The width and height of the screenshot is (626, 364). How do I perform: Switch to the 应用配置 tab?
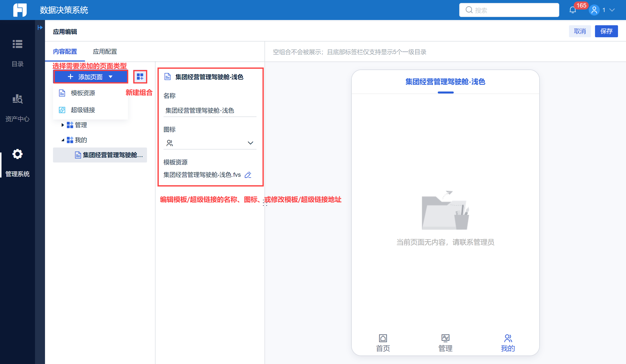(105, 52)
